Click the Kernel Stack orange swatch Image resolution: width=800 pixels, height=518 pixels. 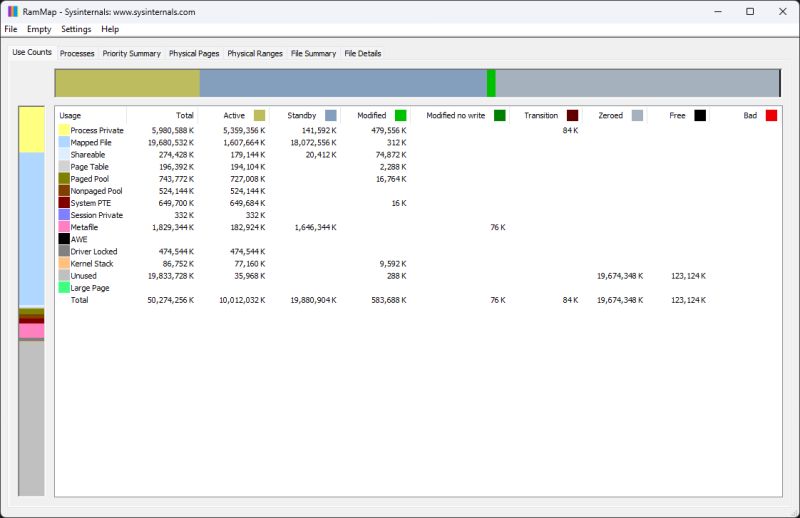[64, 263]
